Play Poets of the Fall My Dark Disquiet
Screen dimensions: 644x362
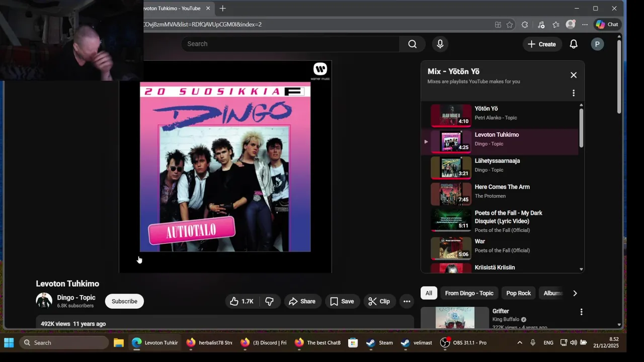[500, 220]
